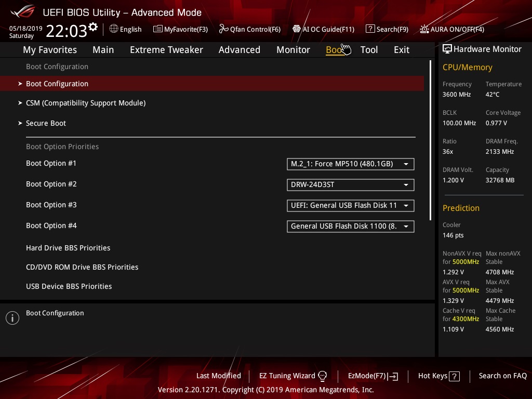Click Boot Option #3 label
Screen dimensions: 532x399
[51, 205]
